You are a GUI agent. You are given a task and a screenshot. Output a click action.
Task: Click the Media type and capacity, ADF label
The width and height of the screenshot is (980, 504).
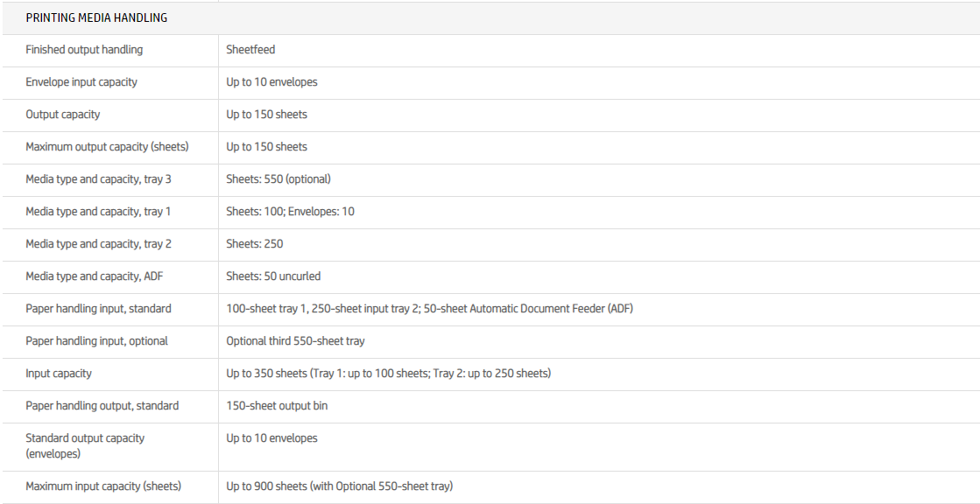click(x=94, y=276)
